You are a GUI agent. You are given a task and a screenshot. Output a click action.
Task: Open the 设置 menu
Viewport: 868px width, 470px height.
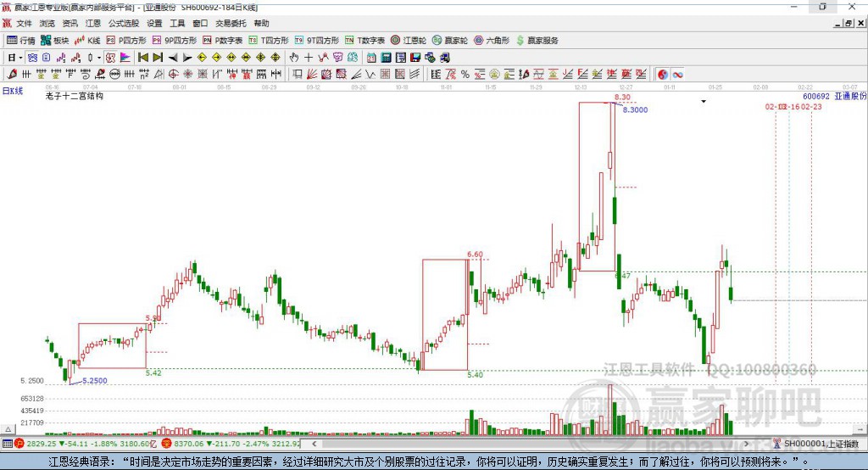pos(154,23)
